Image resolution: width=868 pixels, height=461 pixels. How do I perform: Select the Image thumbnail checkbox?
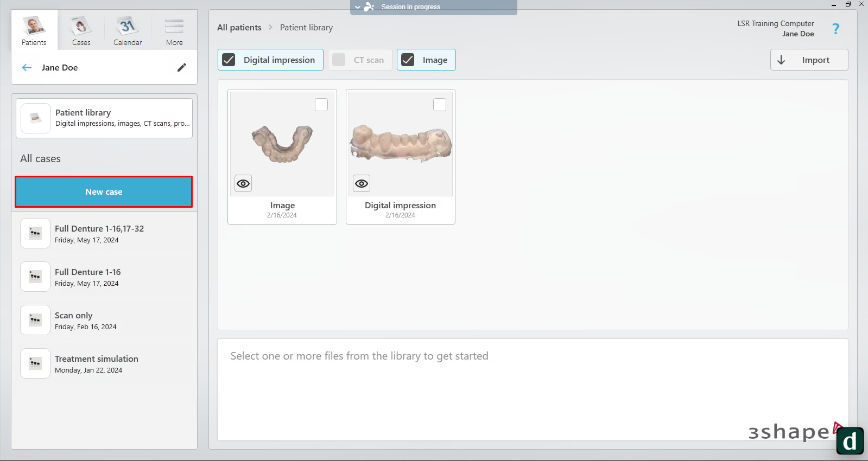coord(321,105)
